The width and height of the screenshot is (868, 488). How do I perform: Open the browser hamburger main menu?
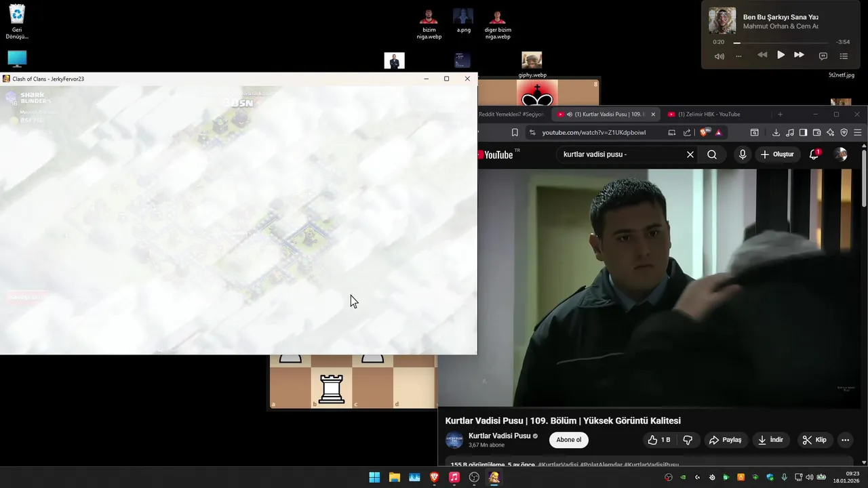pos(858,133)
